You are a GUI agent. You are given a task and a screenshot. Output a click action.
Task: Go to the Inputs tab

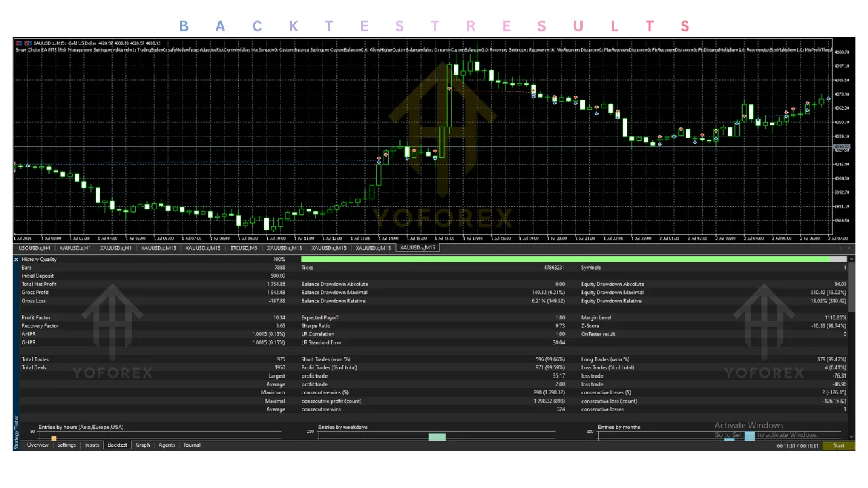pos(92,445)
